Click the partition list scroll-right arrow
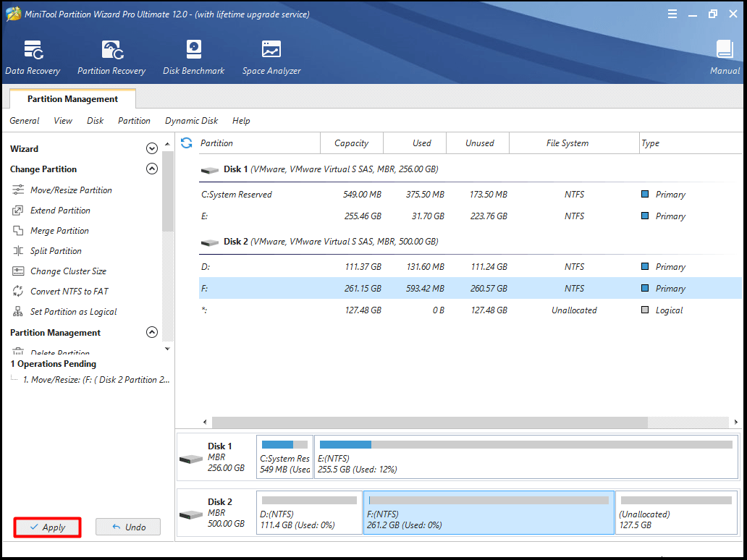Image resolution: width=747 pixels, height=560 pixels. click(736, 422)
